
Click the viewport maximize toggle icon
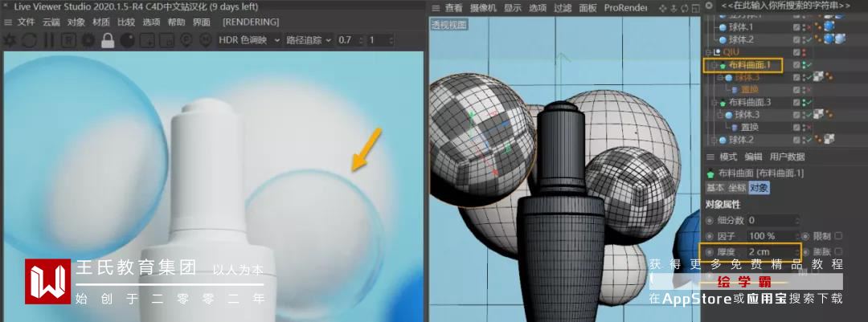click(694, 8)
